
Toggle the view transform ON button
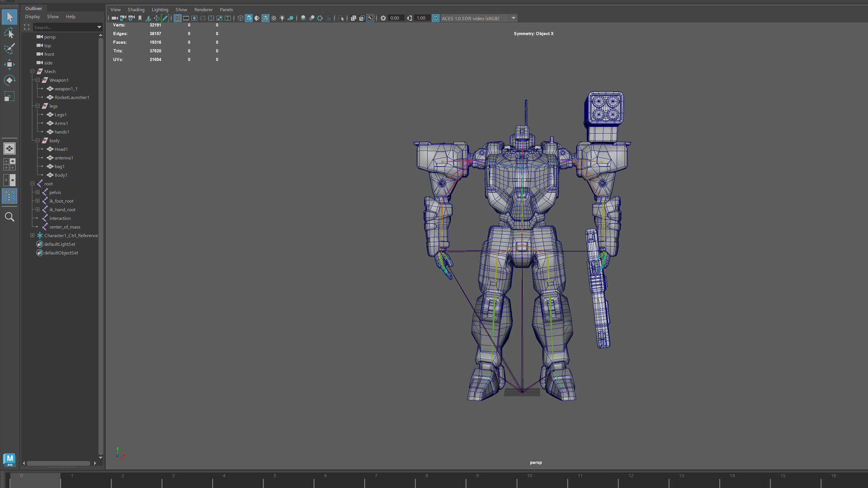(435, 18)
